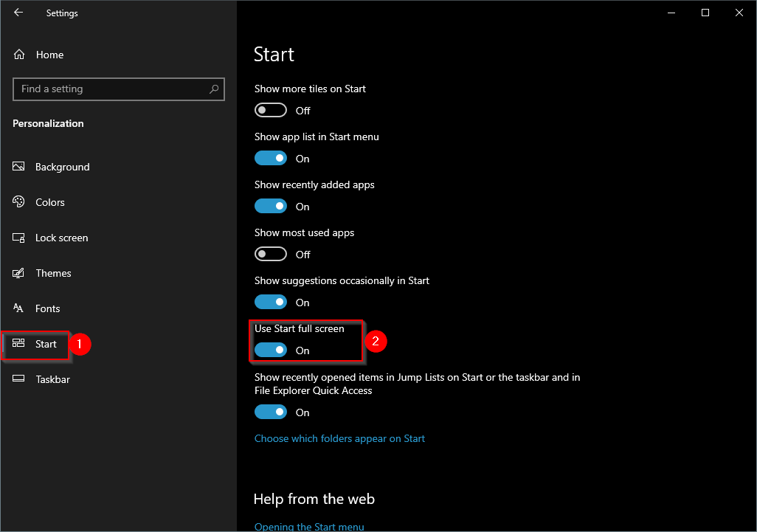Select Start in the Personalization sidebar
This screenshot has height=532, width=757.
point(46,344)
